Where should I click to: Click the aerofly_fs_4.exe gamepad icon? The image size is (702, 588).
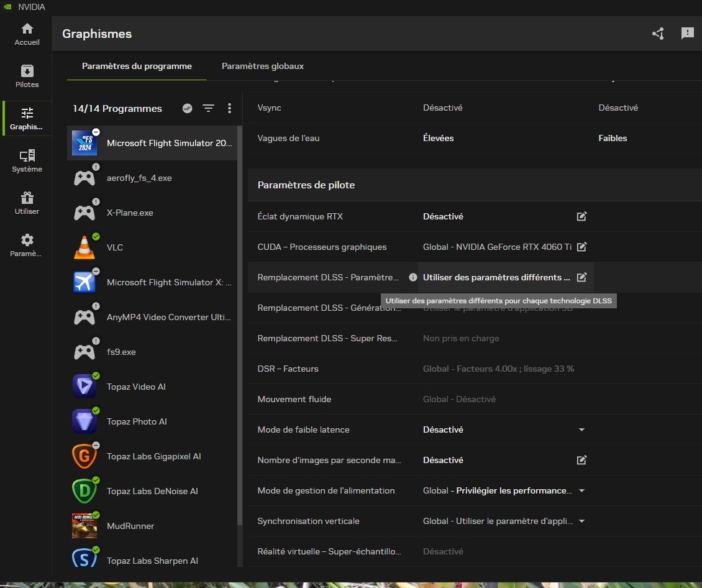tap(84, 178)
